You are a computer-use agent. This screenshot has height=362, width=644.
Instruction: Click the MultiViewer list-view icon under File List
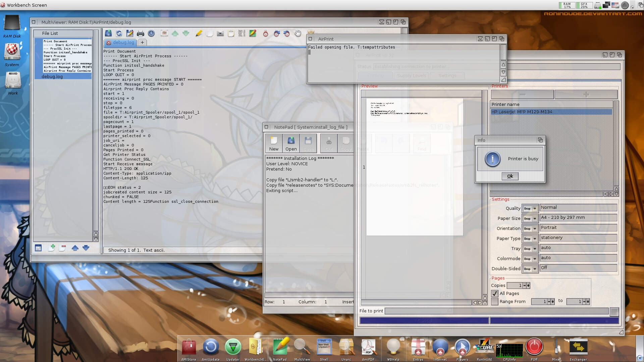[x=38, y=248]
